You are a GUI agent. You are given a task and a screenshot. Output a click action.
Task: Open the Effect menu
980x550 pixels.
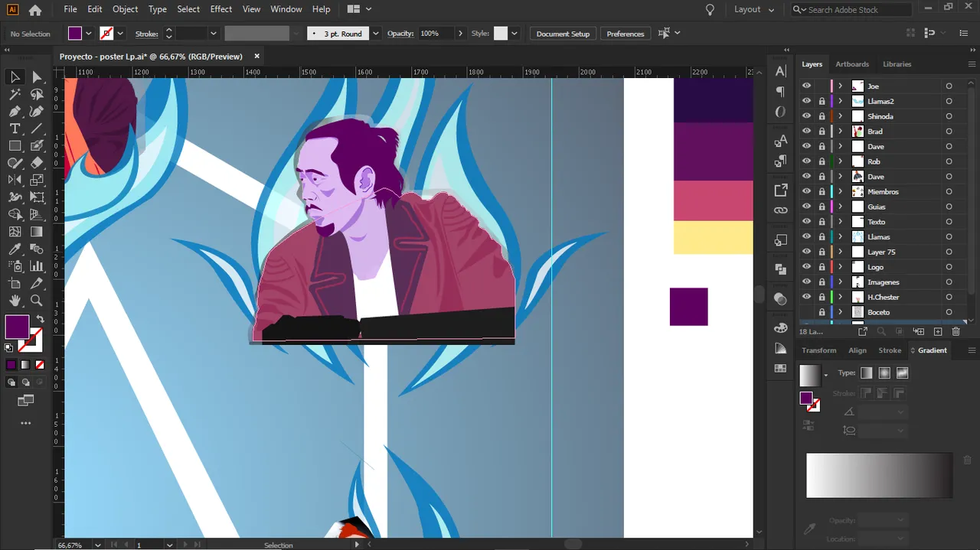pyautogui.click(x=220, y=9)
